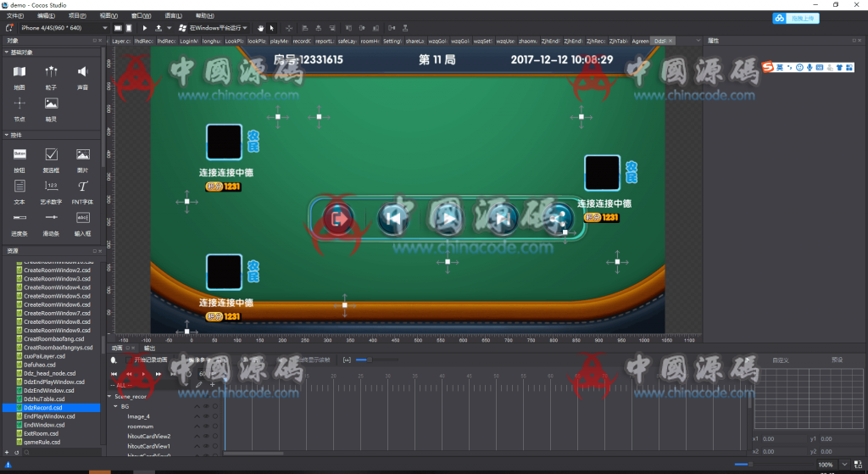Collapse the 控件 widgets section

pyautogui.click(x=7, y=135)
